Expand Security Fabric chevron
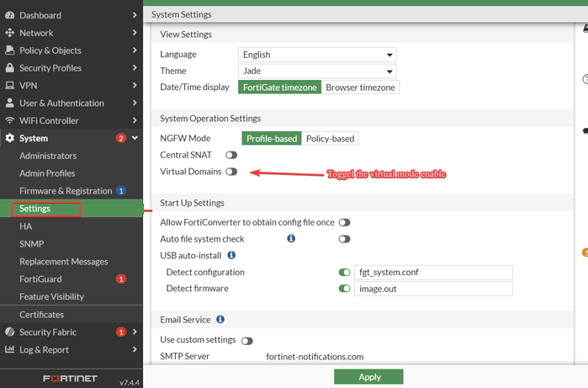The image size is (588, 388). pyautogui.click(x=135, y=332)
